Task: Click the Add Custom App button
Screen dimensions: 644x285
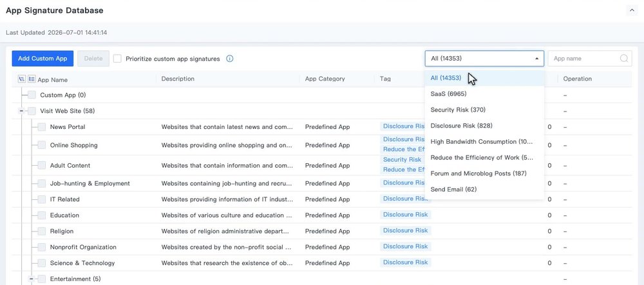Action: pyautogui.click(x=43, y=59)
